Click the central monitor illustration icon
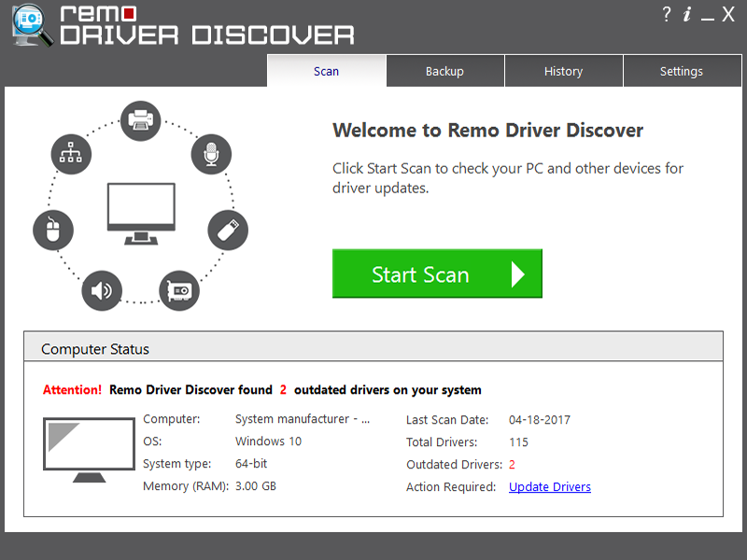The height and width of the screenshot is (560, 747). pyautogui.click(x=141, y=213)
